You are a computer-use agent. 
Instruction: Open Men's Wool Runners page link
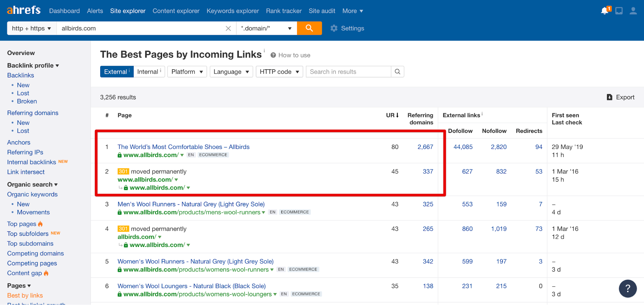pyautogui.click(x=191, y=204)
